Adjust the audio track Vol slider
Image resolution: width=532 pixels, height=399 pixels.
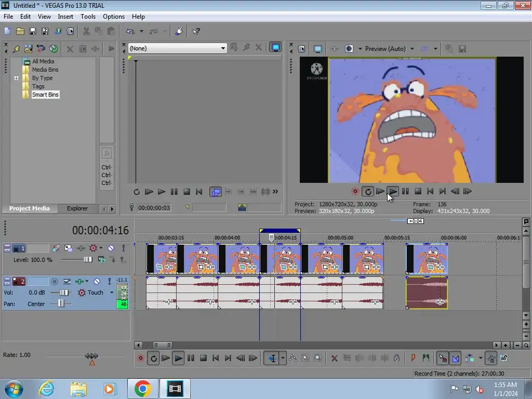click(x=64, y=292)
